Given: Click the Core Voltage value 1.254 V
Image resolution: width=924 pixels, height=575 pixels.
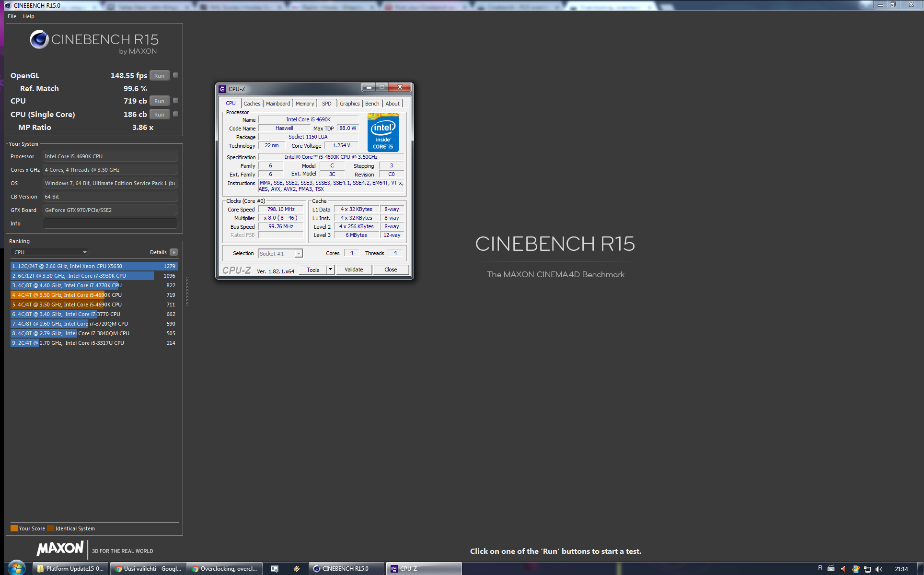Looking at the screenshot, I should (x=341, y=146).
